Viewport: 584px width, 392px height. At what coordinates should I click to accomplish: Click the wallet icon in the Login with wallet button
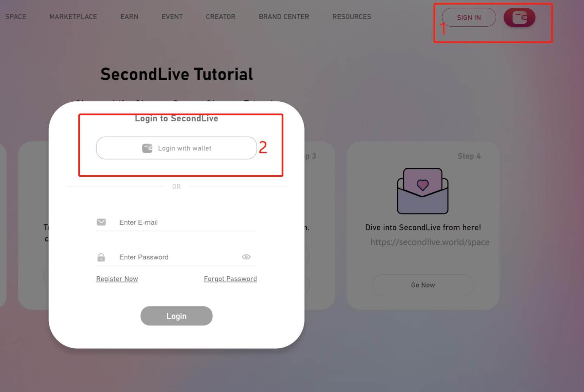(x=147, y=148)
